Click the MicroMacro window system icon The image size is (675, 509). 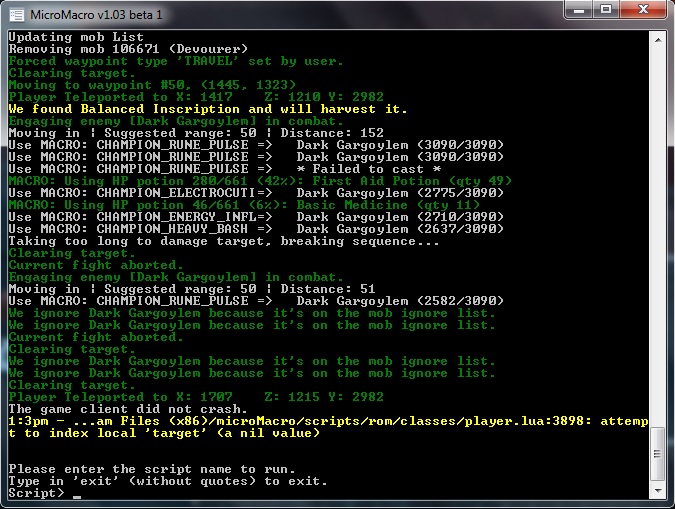pos(17,15)
